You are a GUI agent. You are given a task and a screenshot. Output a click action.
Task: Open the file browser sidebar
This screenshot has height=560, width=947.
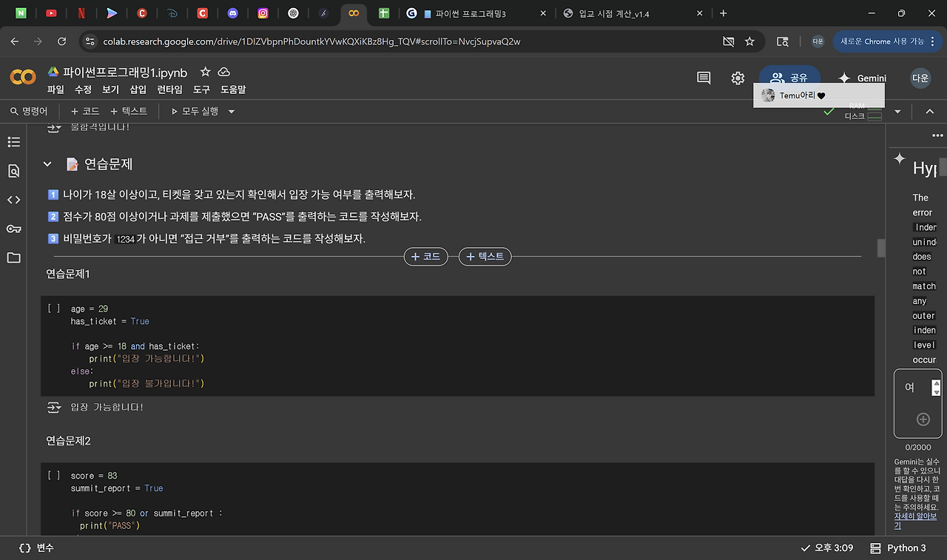(13, 258)
